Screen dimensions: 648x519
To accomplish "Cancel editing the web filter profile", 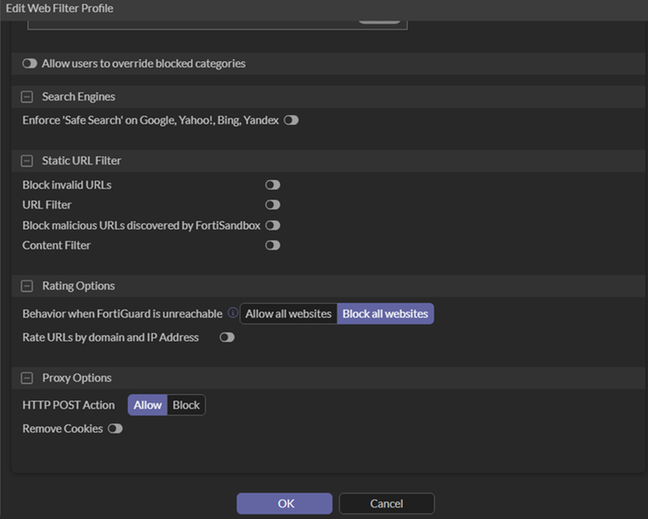I will point(386,503).
